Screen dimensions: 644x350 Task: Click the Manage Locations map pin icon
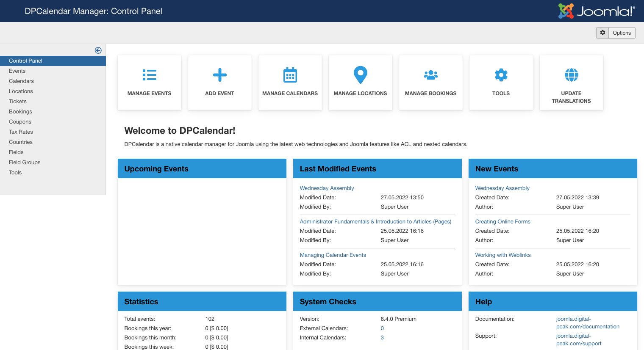tap(360, 75)
